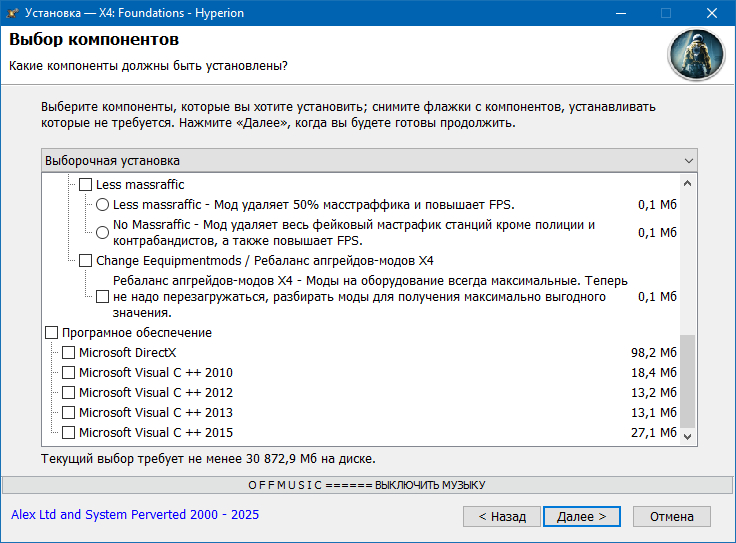Screen dimensions: 736x543
Task: Click the round game artwork thumbnail
Action: [x=697, y=55]
